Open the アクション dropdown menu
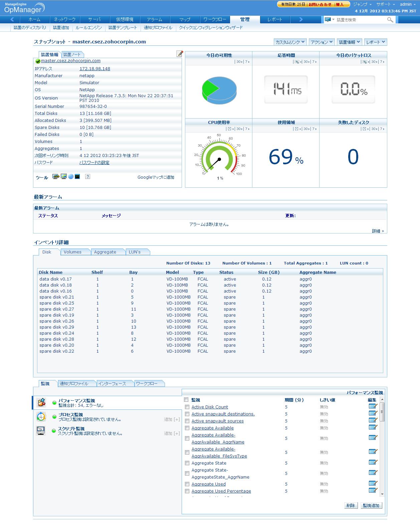 pos(322,42)
